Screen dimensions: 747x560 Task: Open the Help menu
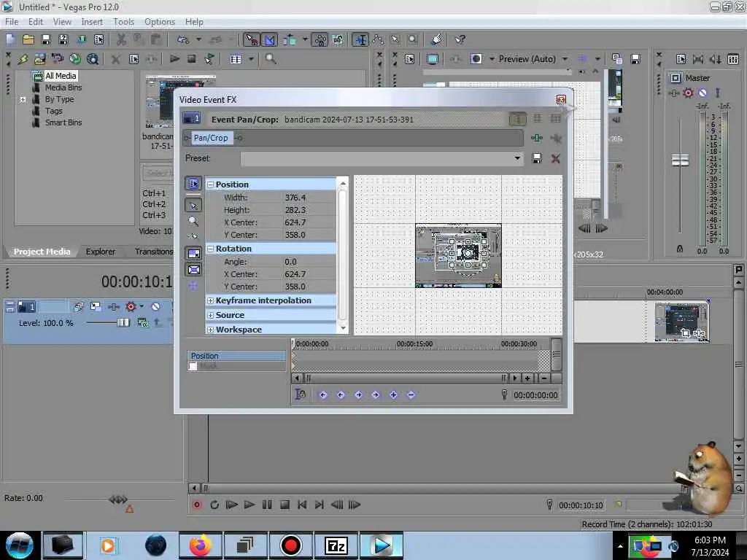pos(194,22)
